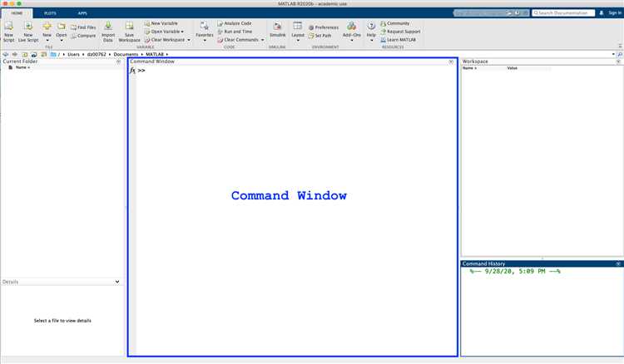The width and height of the screenshot is (624, 364).
Task: Expand the Add-Ons dropdown arrow
Action: pos(351,41)
